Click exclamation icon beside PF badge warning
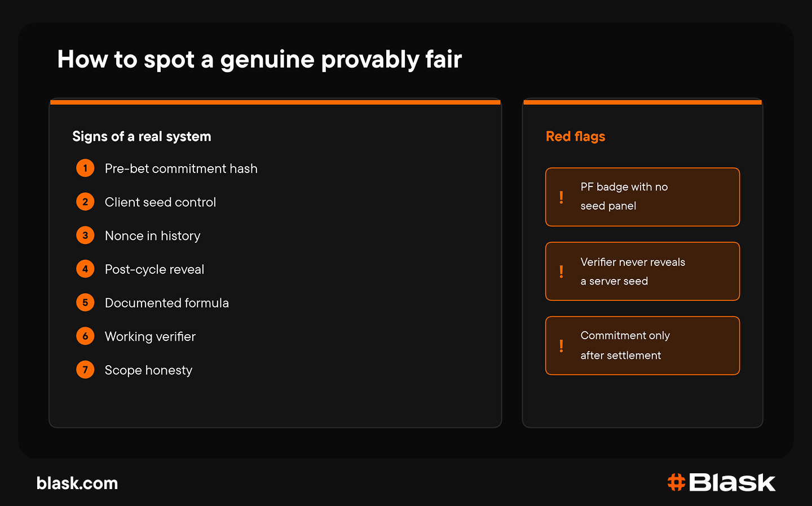This screenshot has height=506, width=812. pyautogui.click(x=561, y=197)
